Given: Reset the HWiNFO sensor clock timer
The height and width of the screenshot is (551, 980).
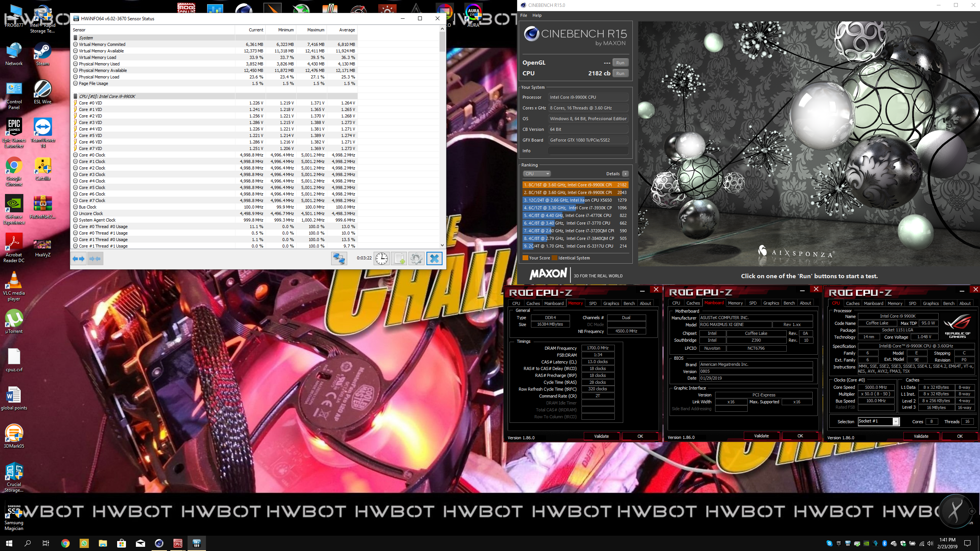Looking at the screenshot, I should (x=382, y=259).
